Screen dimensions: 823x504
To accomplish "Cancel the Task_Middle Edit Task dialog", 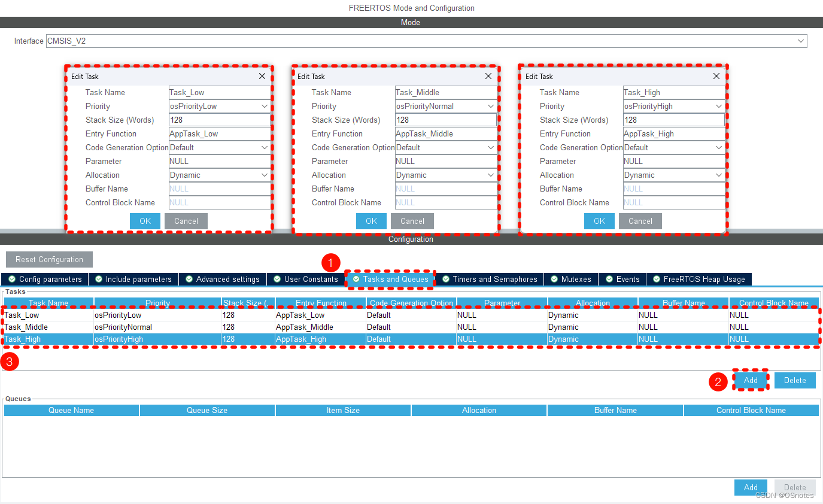I will pos(412,221).
